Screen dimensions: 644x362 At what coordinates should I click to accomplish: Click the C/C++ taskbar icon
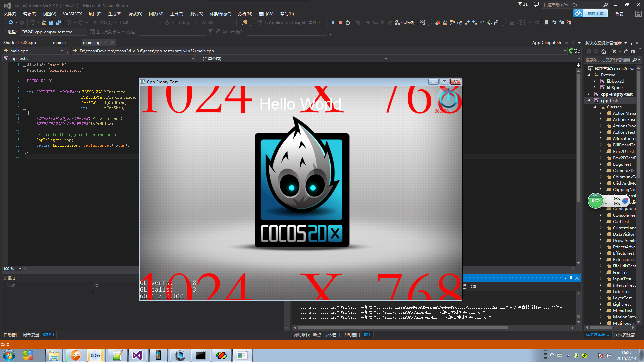[96, 355]
